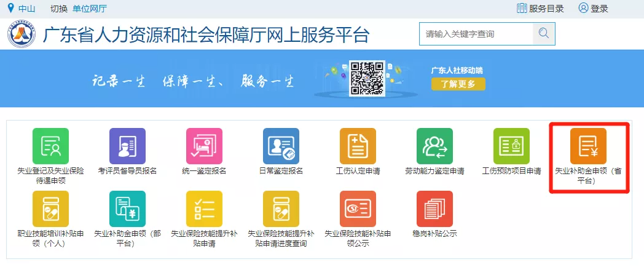644x267 pixels.
Task: Open 劳动能力鉴定申请 green icon
Action: (434, 146)
